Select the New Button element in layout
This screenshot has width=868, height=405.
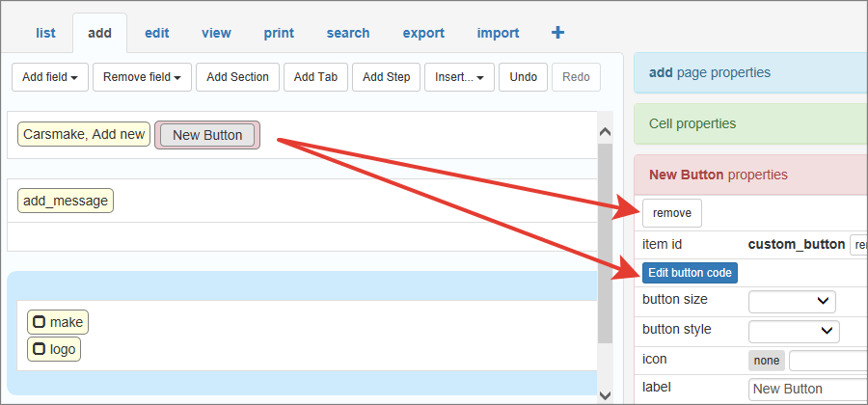(207, 135)
